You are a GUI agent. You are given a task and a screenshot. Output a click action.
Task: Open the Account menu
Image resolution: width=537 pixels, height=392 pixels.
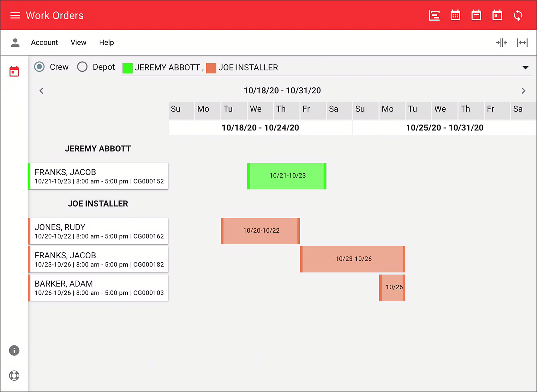point(44,42)
